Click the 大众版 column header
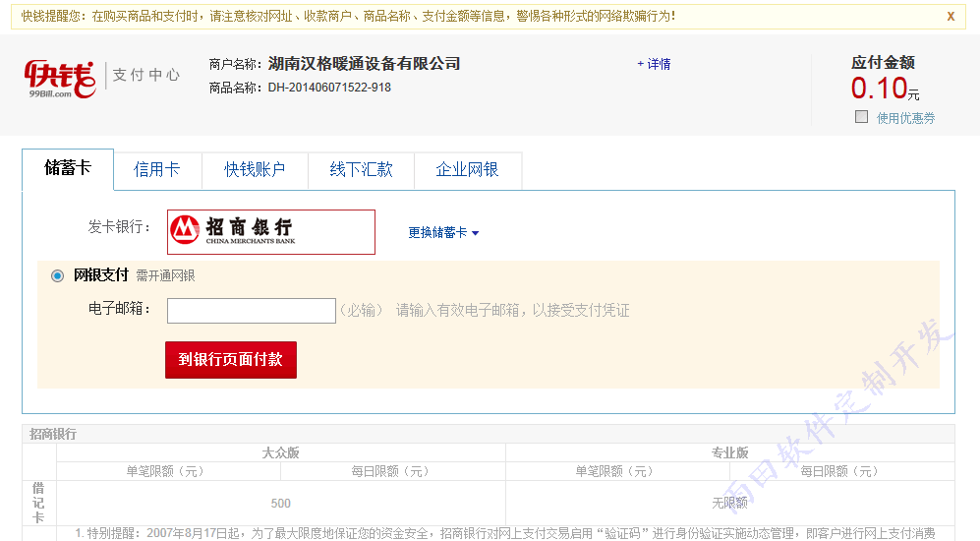The image size is (980, 541). click(280, 452)
